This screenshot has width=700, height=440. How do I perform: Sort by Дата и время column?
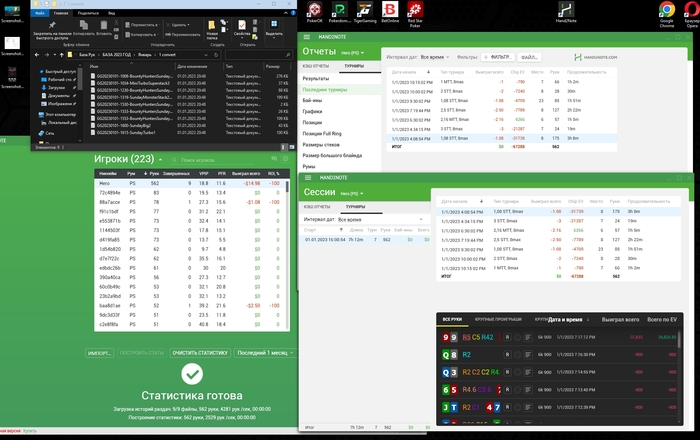[565, 320]
